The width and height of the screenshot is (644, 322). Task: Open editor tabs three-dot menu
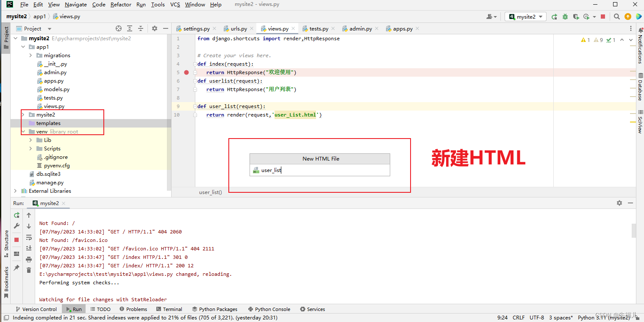tap(632, 28)
